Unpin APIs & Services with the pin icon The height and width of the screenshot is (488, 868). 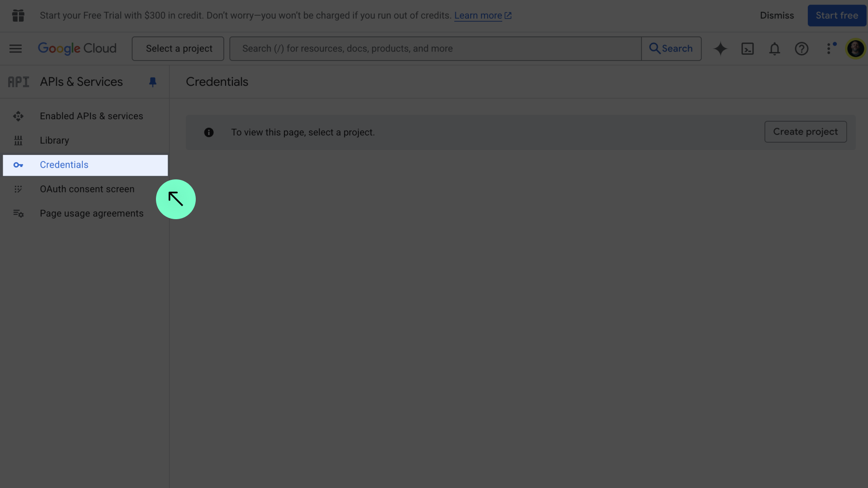[x=152, y=82]
